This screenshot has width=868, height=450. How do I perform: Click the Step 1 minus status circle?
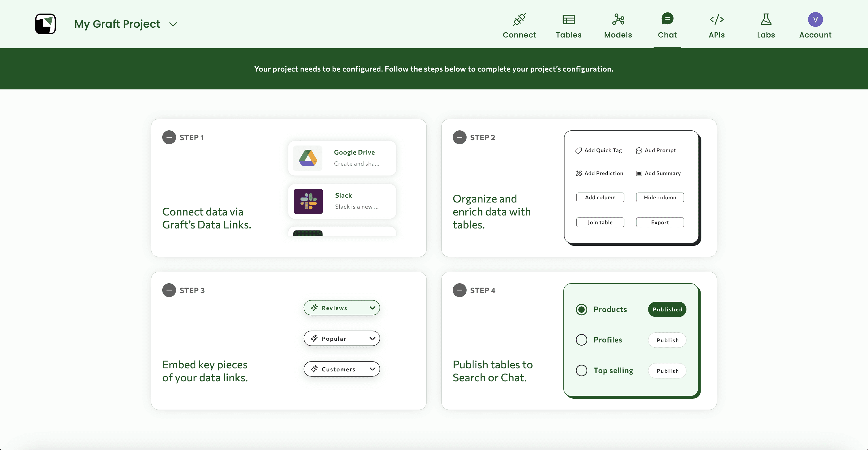pyautogui.click(x=169, y=137)
